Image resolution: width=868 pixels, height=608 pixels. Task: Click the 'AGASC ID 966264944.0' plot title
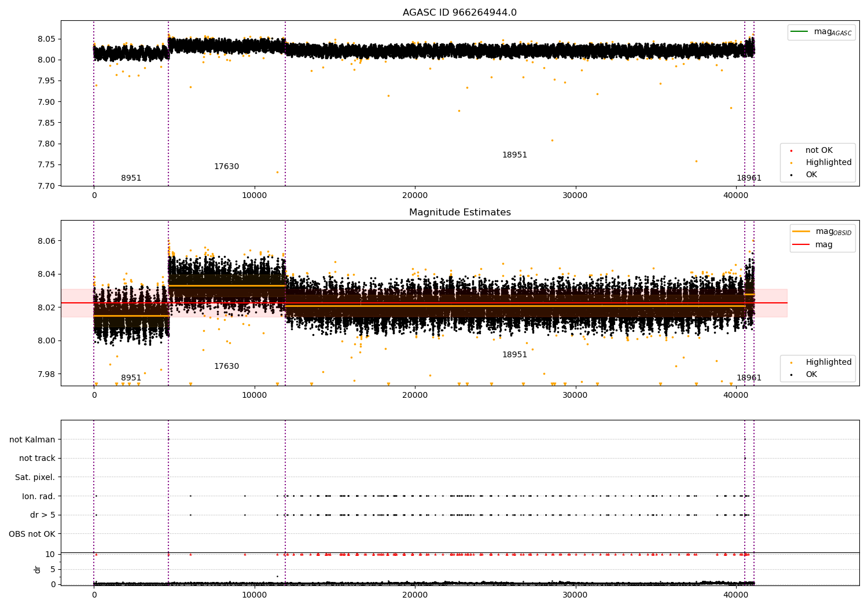coord(459,13)
